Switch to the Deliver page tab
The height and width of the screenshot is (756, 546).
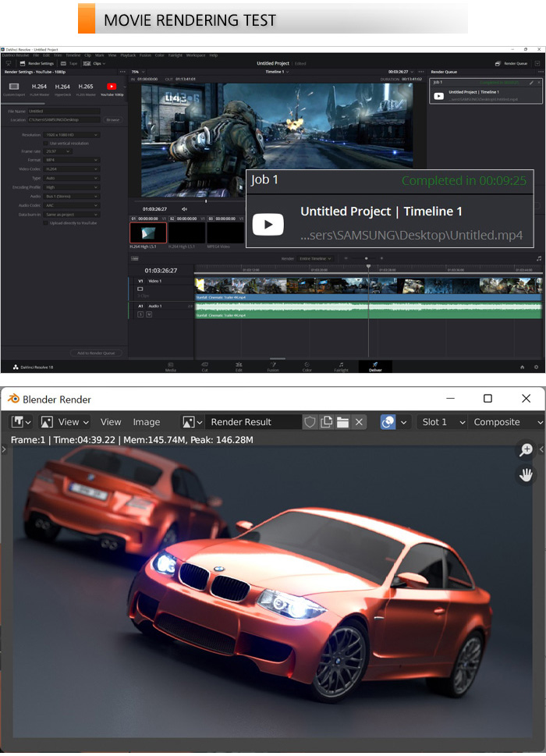[x=374, y=366]
